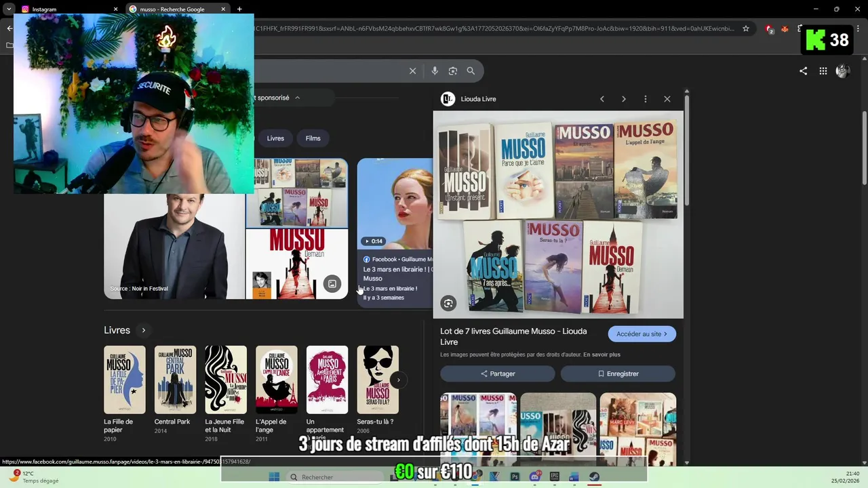The image size is (868, 488).
Task: Start voice search with the microphone icon
Action: pos(435,70)
